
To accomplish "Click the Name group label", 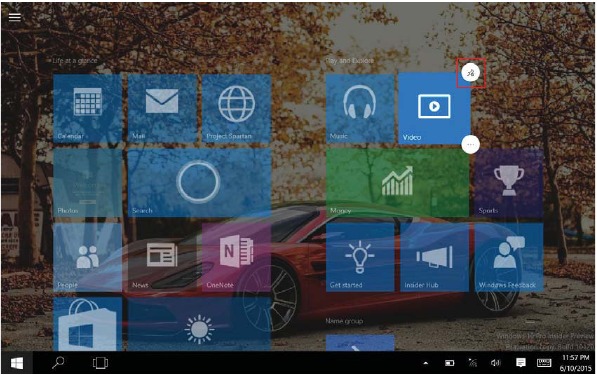I will pyautogui.click(x=344, y=321).
